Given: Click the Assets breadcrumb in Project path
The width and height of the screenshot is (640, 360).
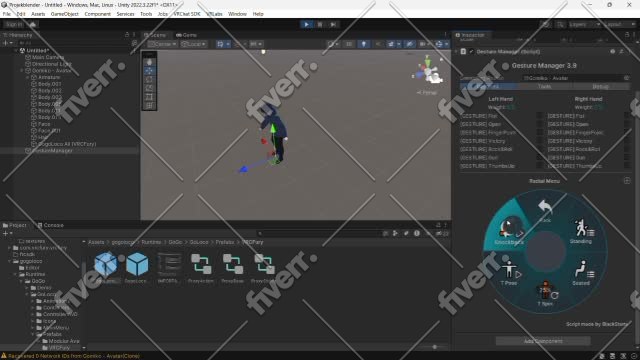Looking at the screenshot, I should (96, 242).
